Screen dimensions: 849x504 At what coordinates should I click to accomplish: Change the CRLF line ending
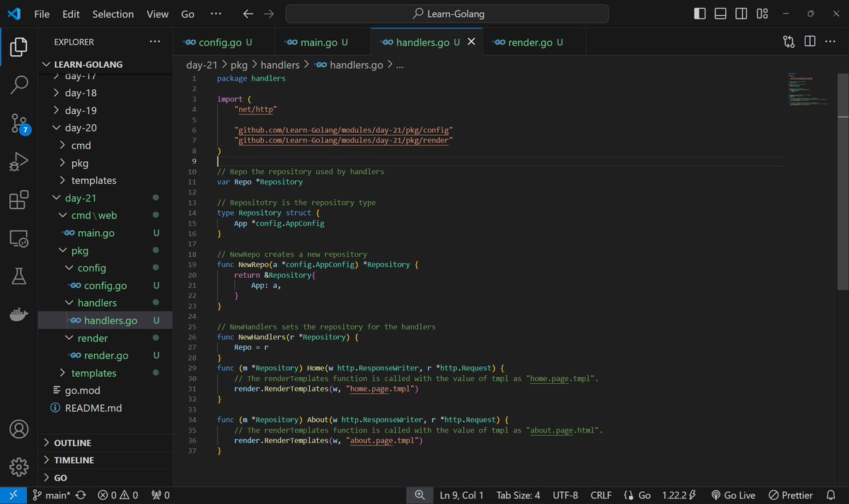[601, 496]
